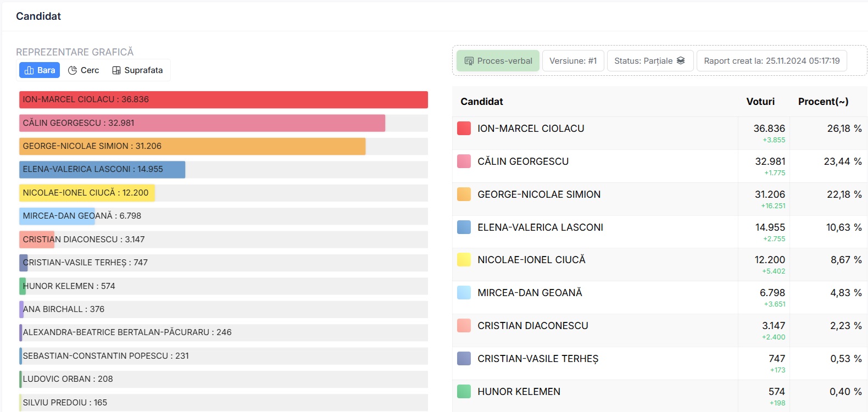
Task: Click the layers icon beside Status: Parțiale
Action: coord(681,60)
